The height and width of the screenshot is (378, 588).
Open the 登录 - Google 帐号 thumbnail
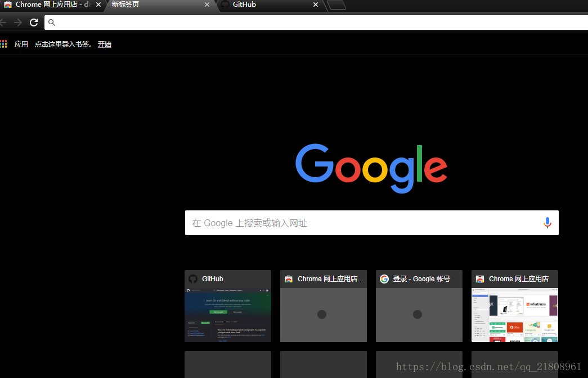[419, 314]
